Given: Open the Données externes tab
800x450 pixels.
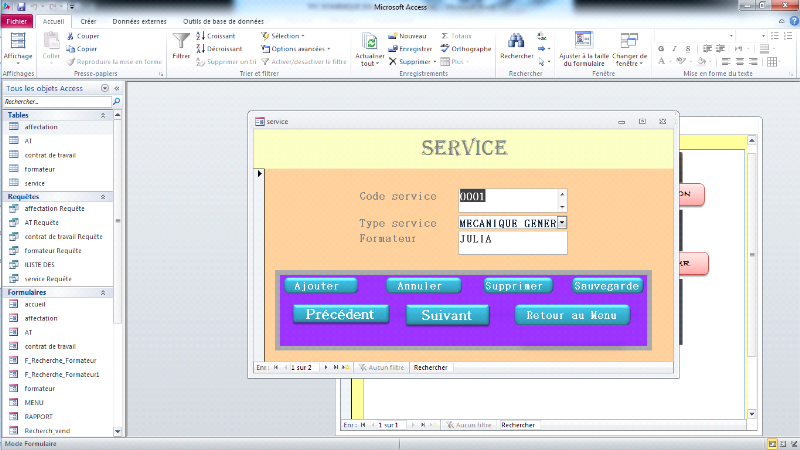Looking at the screenshot, I should 140,20.
